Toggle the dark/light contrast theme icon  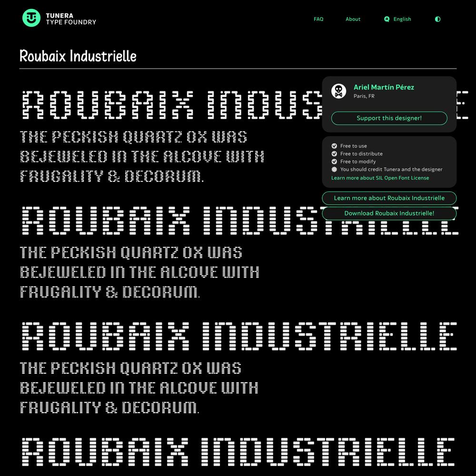(x=437, y=19)
